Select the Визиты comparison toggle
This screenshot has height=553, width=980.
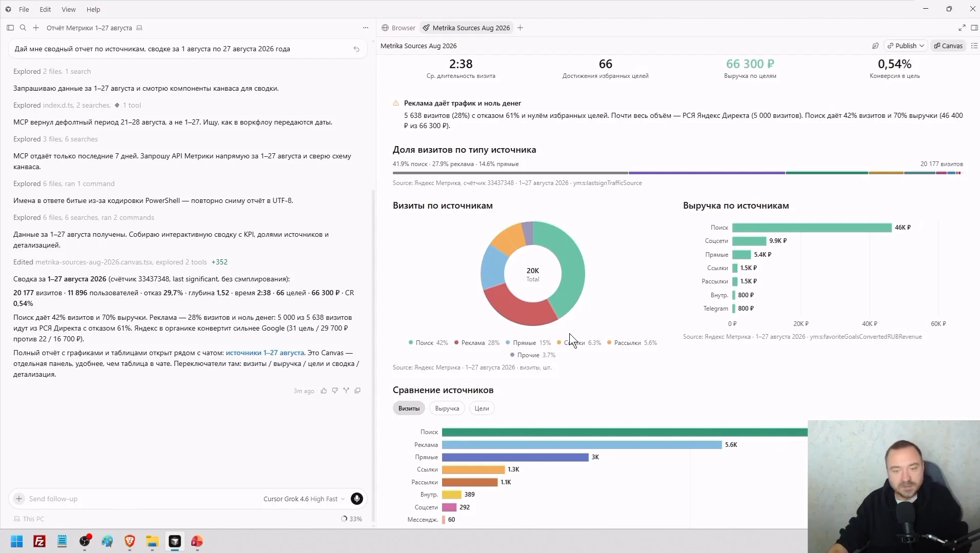point(409,408)
